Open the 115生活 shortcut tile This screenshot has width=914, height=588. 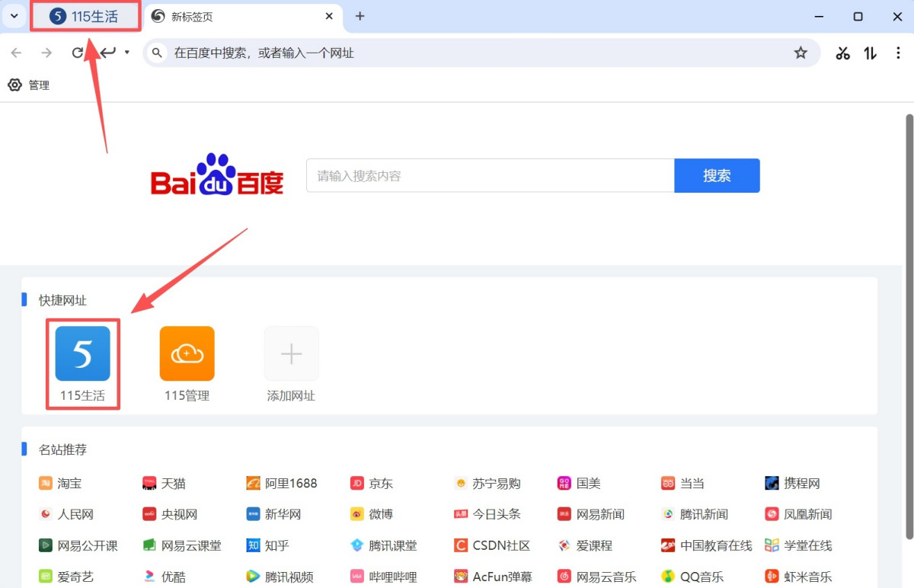(82, 354)
